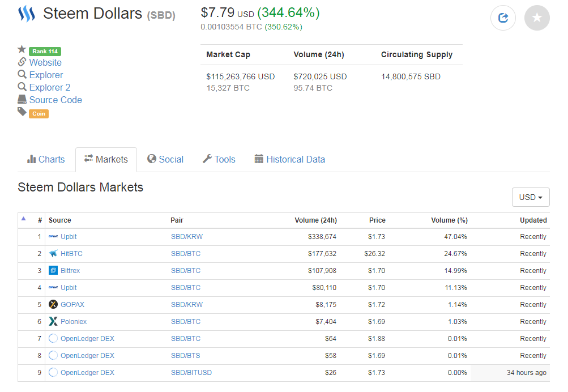This screenshot has width=568, height=392.
Task: Open the Poloniex exchange link
Action: (x=74, y=322)
